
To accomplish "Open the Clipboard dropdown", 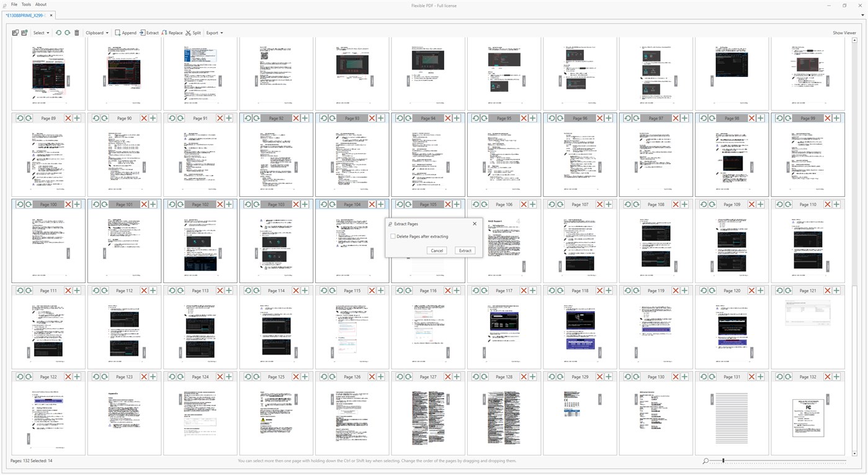I will pyautogui.click(x=95, y=33).
